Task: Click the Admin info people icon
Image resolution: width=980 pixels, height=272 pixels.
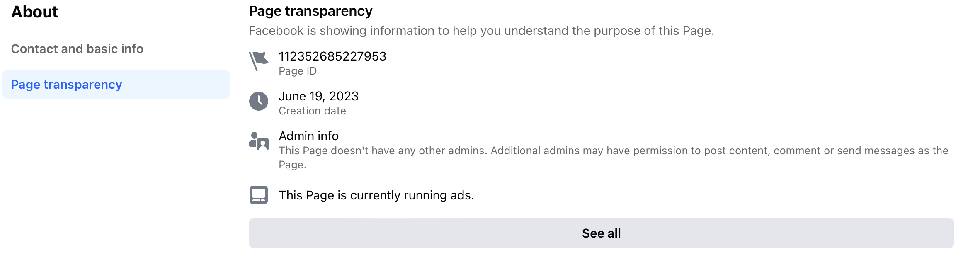Action: [259, 141]
